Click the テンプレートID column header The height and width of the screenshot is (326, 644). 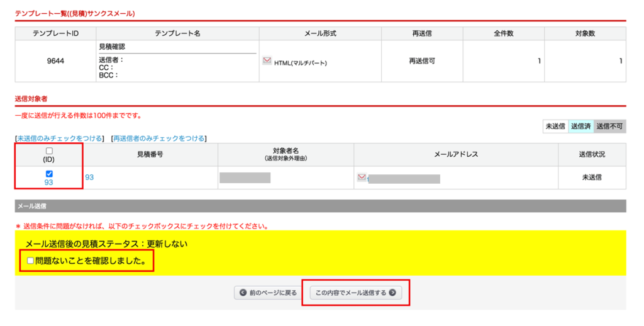[55, 33]
